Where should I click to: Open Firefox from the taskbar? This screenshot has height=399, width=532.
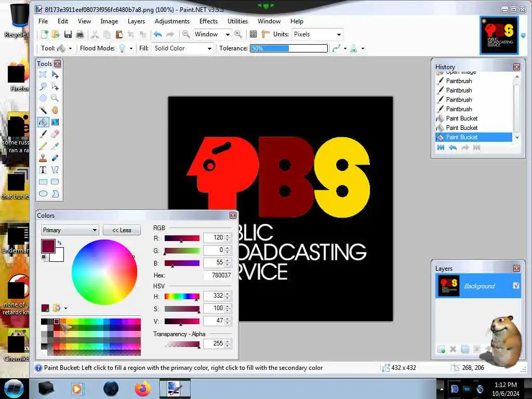point(143,389)
